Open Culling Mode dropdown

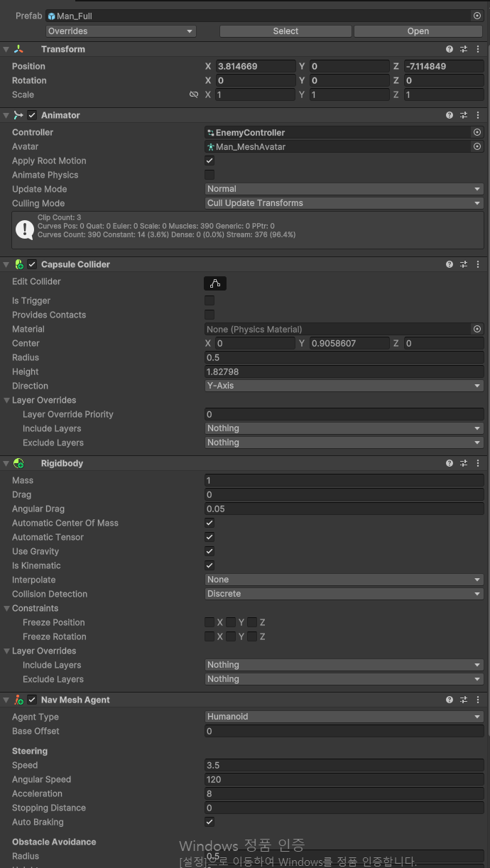pyautogui.click(x=344, y=203)
